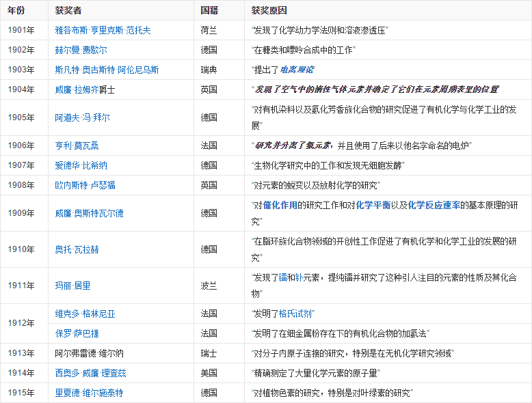532x403 pixels.
Task: Click the 化学反应速率 link
Action: point(434,205)
